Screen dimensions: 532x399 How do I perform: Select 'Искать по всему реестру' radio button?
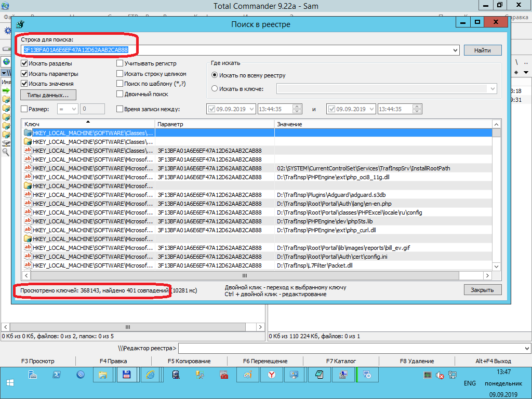click(x=215, y=75)
